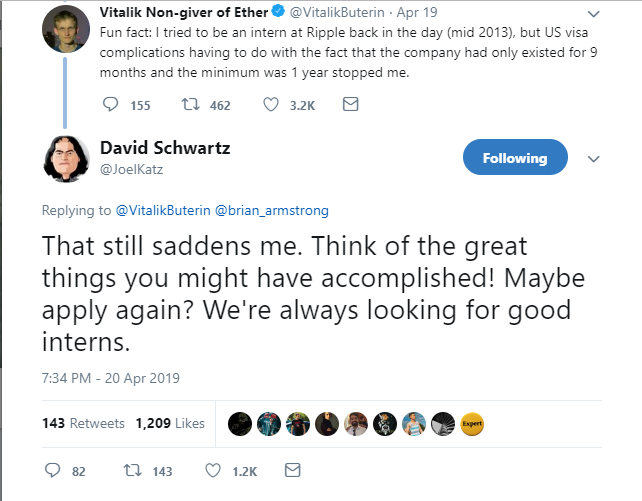Like David Schwartz's tweet with 1.2K likes
Viewport: 642px width, 501px height.
(x=213, y=470)
